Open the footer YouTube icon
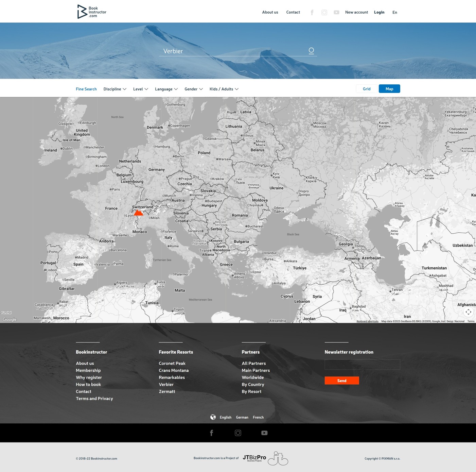Screen dimensions: 476x472 click(264, 433)
